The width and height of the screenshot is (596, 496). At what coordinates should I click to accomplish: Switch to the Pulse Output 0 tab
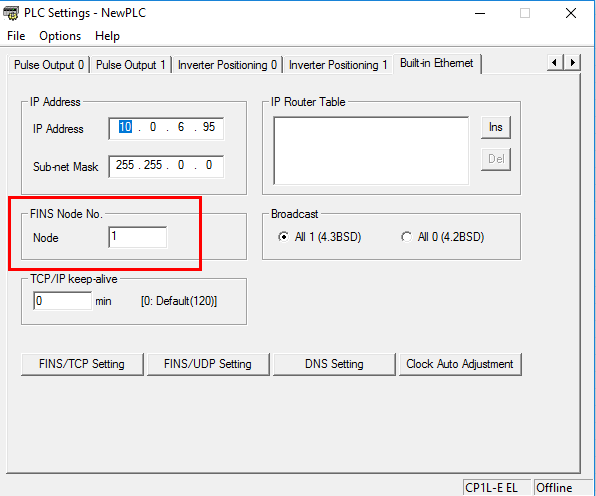49,65
